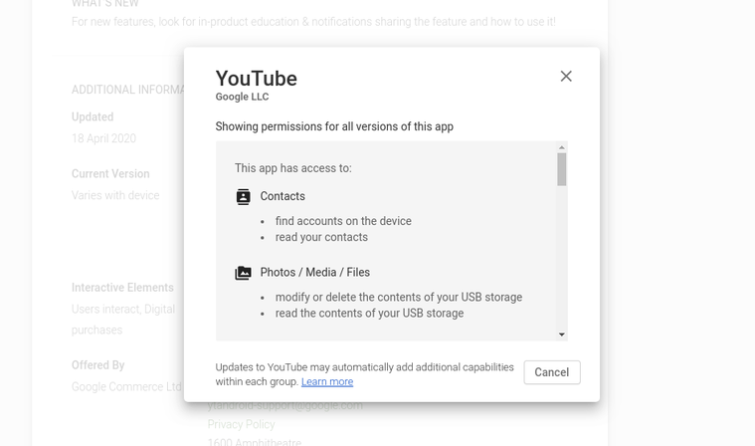
Task: Click the YouTube dialog title
Action: pyautogui.click(x=256, y=79)
